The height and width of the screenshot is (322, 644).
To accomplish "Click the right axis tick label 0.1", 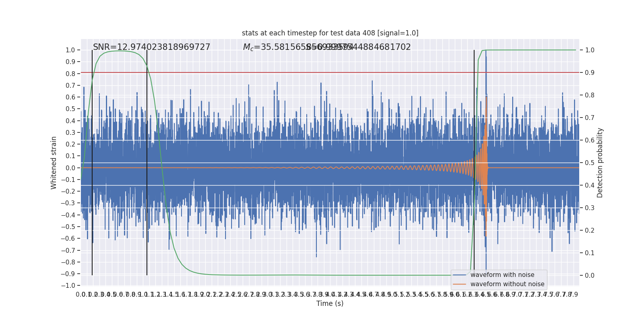I will (590, 253).
